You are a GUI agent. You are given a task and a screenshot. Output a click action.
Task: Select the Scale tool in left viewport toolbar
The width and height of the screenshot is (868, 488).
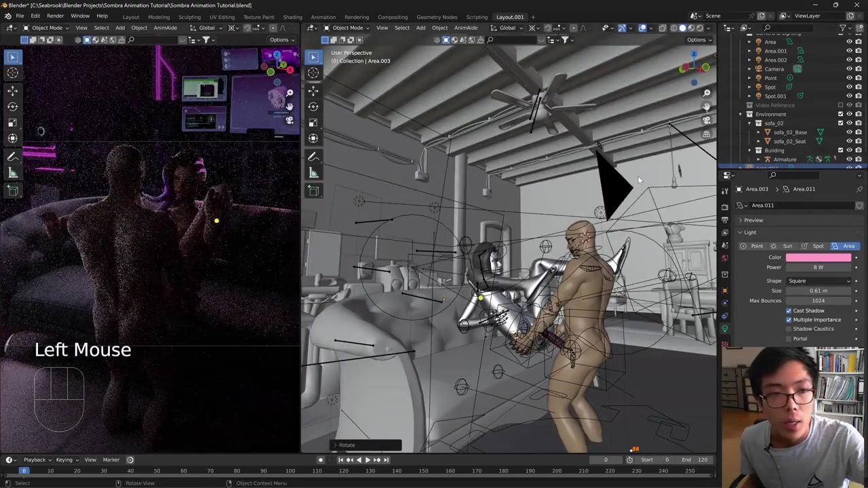coord(12,123)
